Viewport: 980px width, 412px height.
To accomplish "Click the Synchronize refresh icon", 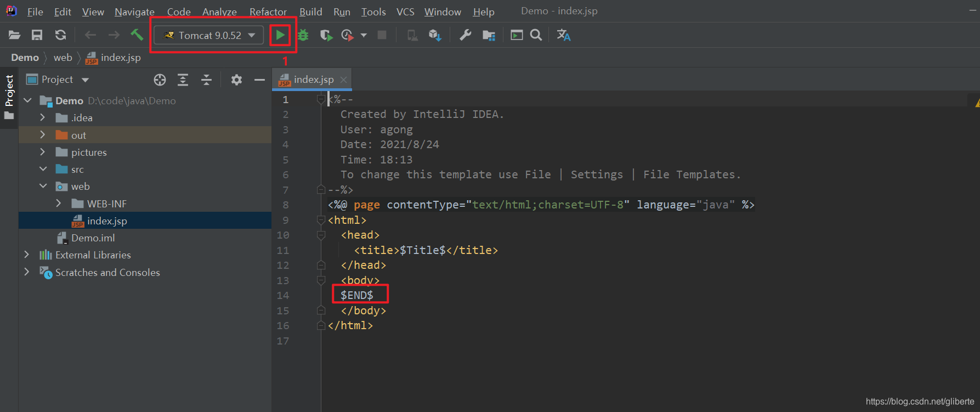I will (60, 35).
